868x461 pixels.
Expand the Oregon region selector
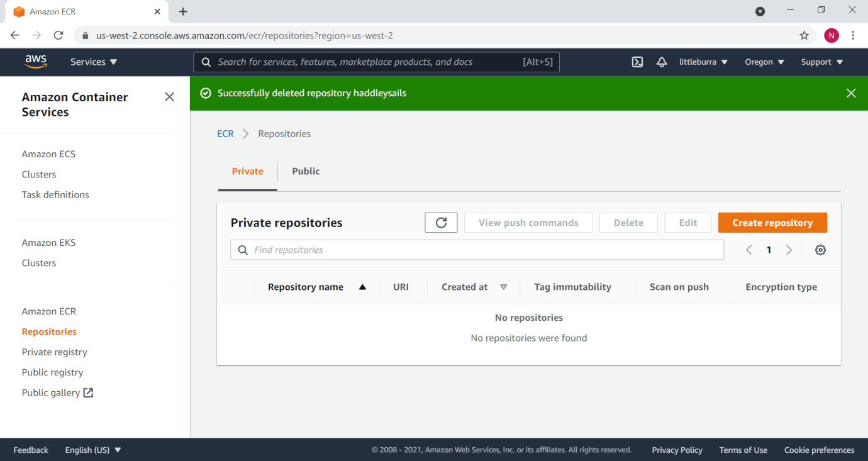tap(764, 62)
